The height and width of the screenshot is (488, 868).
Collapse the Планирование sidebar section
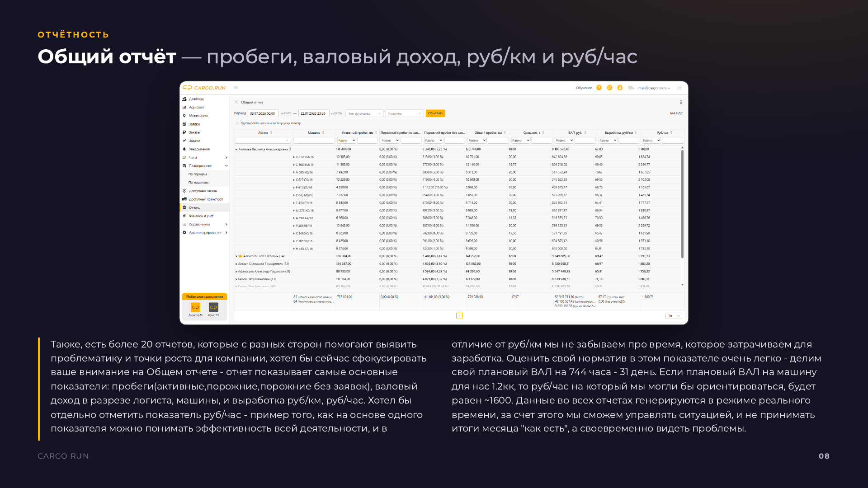226,166
